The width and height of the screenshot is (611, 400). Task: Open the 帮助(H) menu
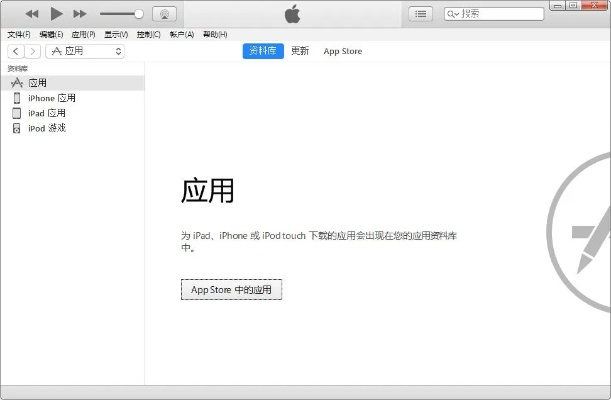pyautogui.click(x=215, y=35)
